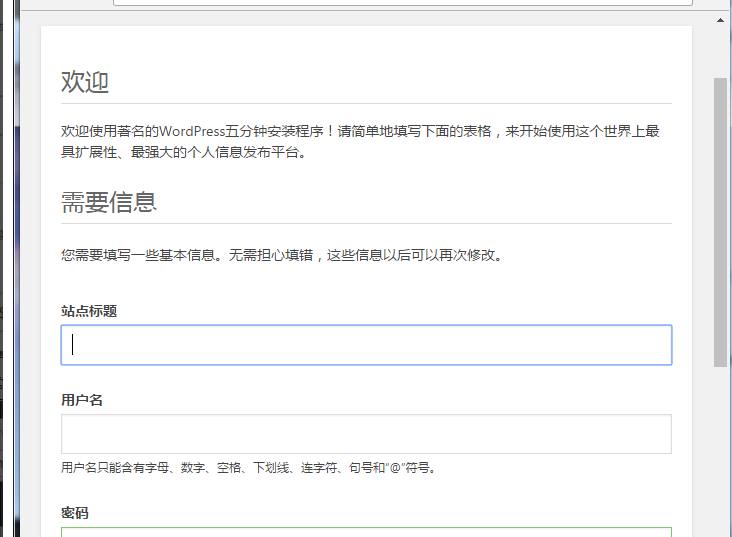Screen dimensions: 732x537
Task: Click the vertical scrollbar thumb
Action: [720, 222]
